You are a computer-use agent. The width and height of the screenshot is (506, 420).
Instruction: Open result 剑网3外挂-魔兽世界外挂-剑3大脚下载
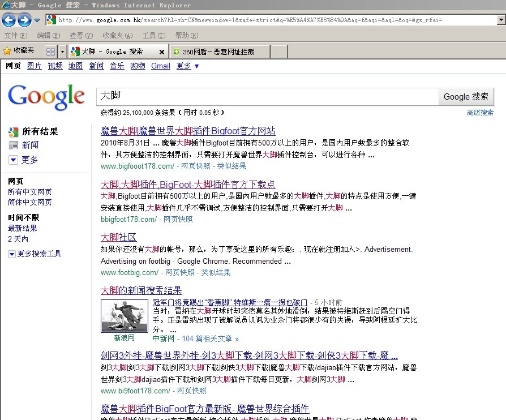point(249,356)
